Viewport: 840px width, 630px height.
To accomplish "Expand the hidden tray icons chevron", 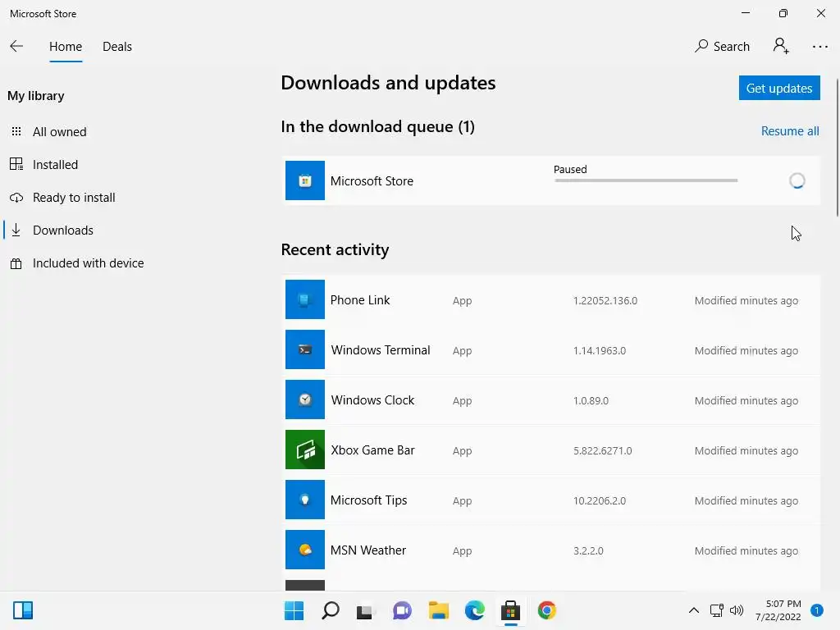I will click(694, 610).
